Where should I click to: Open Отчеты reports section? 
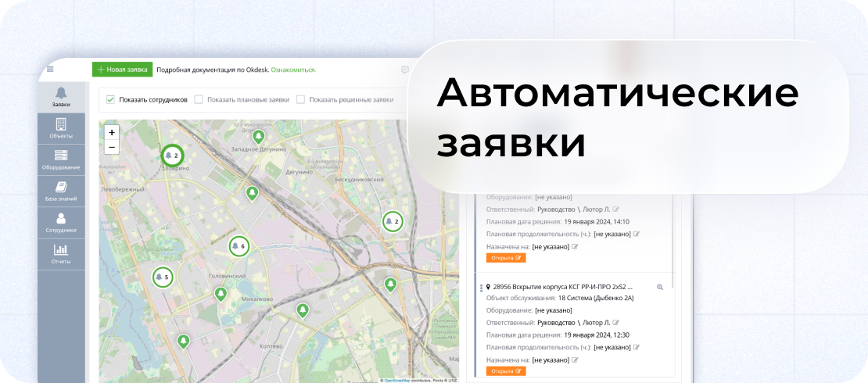point(61,254)
